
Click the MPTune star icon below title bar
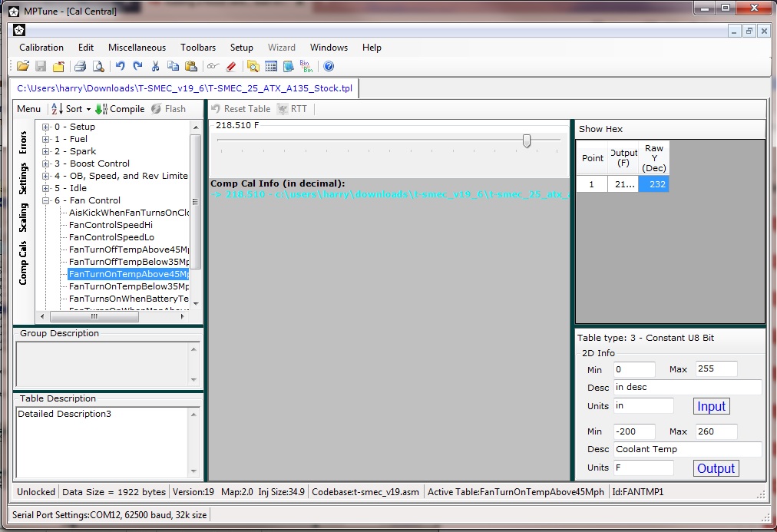click(19, 31)
